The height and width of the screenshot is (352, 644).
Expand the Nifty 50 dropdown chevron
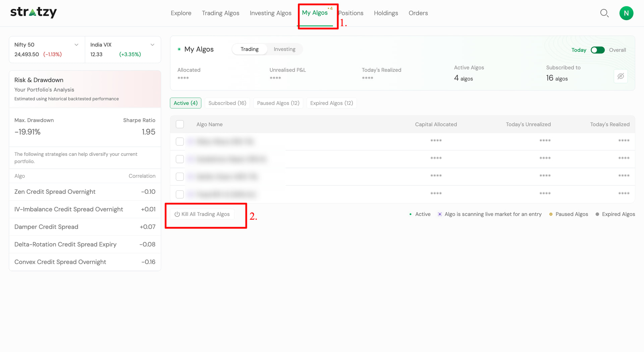click(x=76, y=45)
